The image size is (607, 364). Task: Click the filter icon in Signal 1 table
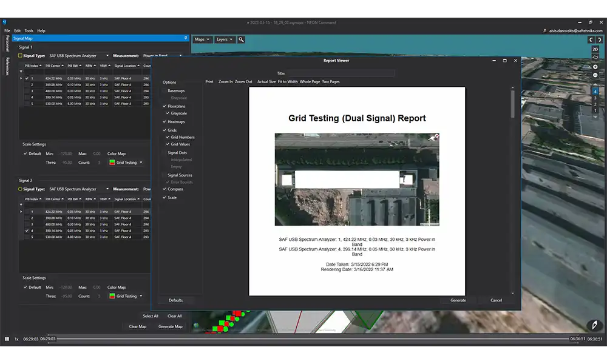[x=21, y=72]
